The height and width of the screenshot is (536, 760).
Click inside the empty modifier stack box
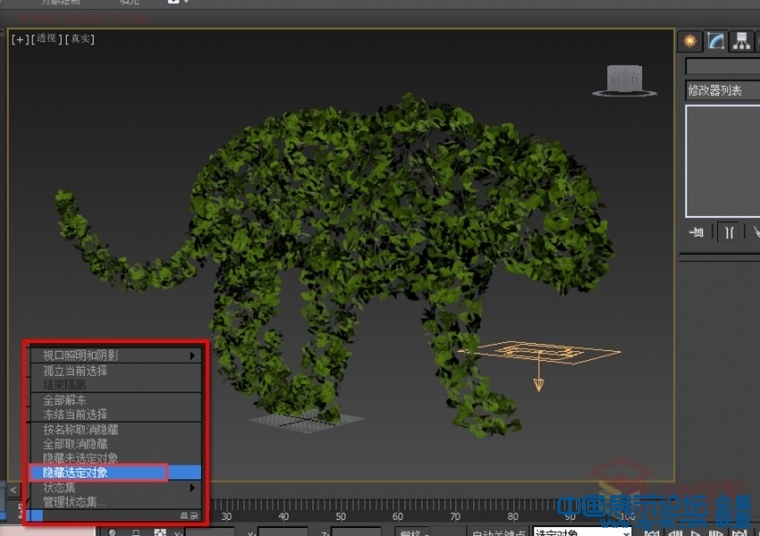pyautogui.click(x=723, y=161)
